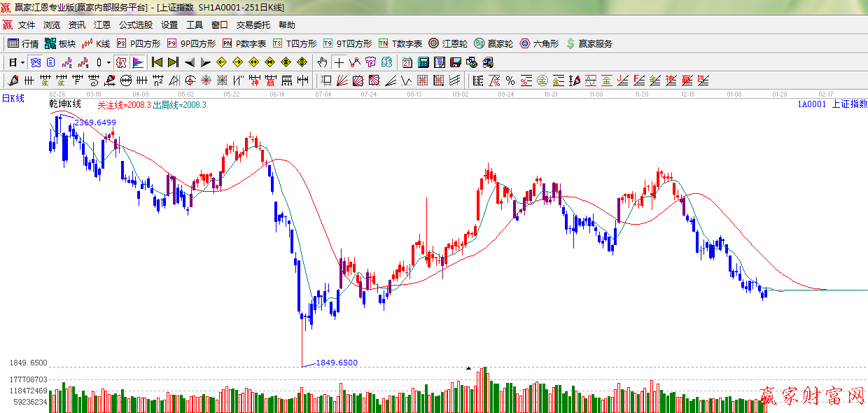Image resolution: width=868 pixels, height=413 pixels.
Task: Toggle the first chart overlay mode button
Action: [35, 62]
